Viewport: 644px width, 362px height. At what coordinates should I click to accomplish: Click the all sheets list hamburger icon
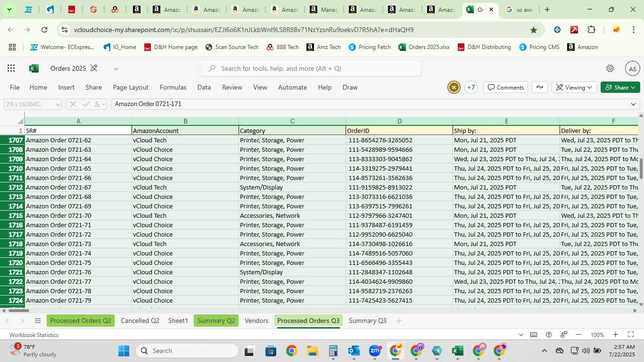[x=38, y=321]
